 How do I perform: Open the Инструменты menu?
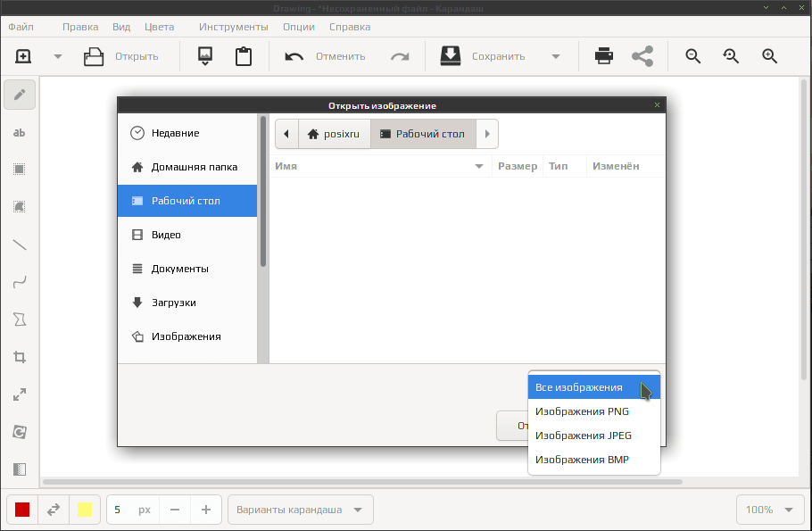[234, 27]
